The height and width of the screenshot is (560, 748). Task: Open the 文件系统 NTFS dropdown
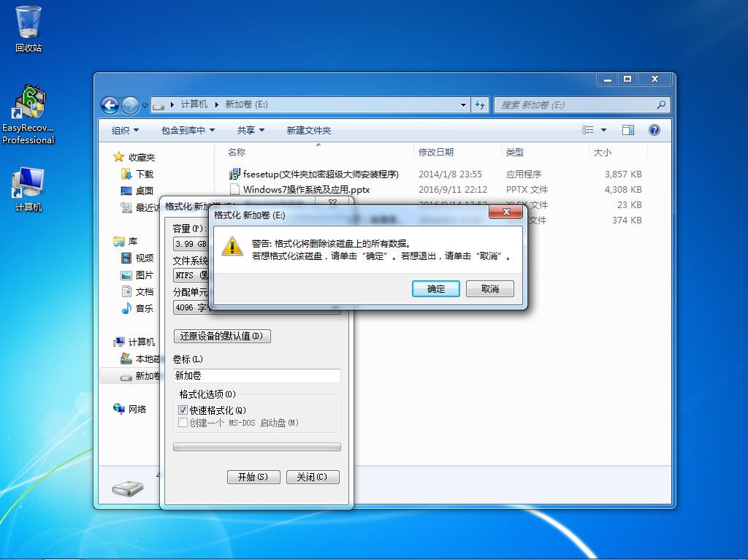click(x=191, y=275)
